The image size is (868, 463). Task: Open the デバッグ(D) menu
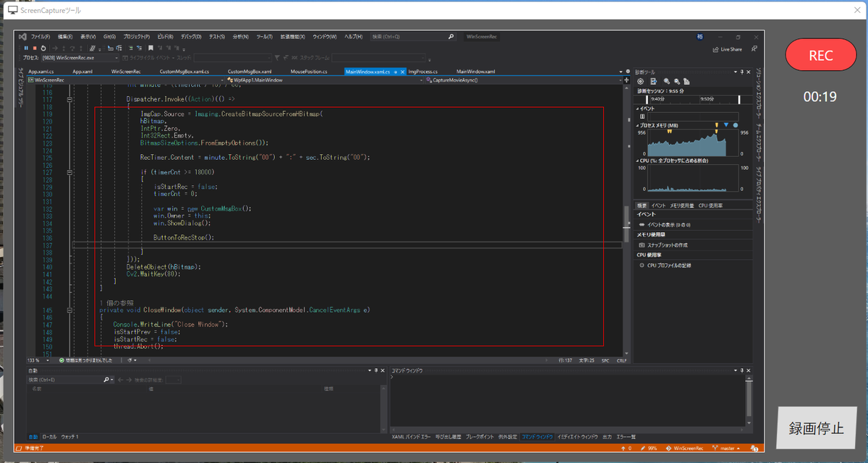(x=191, y=36)
